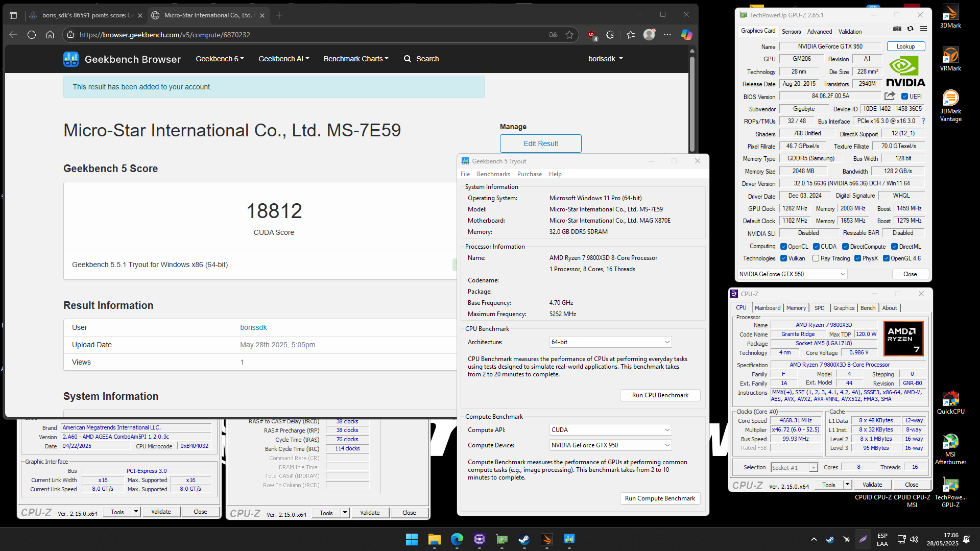This screenshot has width=980, height=551.
Task: Click the GPU-Z refresh icon
Action: [x=910, y=29]
